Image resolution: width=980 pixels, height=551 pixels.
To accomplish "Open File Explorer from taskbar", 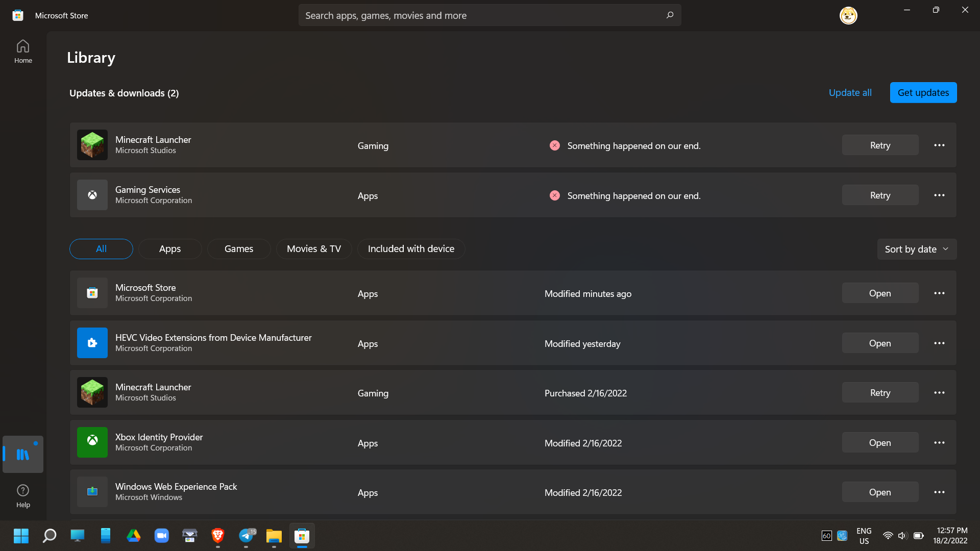I will point(274,536).
